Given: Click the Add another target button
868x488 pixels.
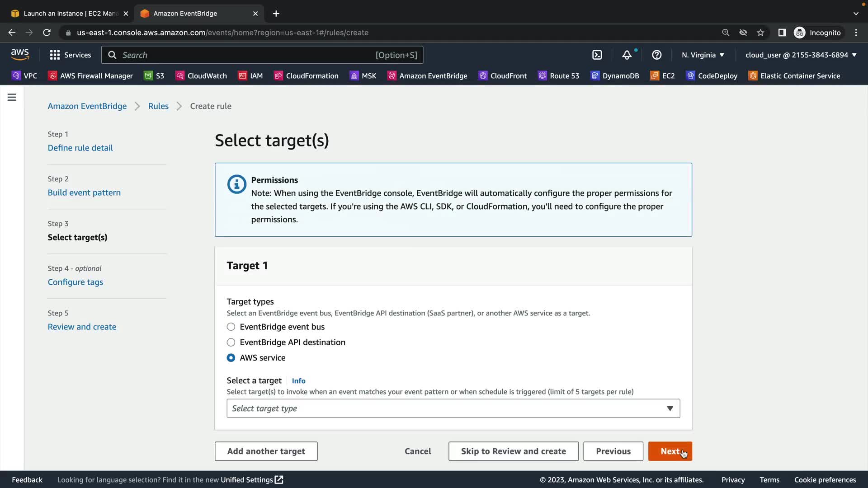Looking at the screenshot, I should tap(266, 451).
